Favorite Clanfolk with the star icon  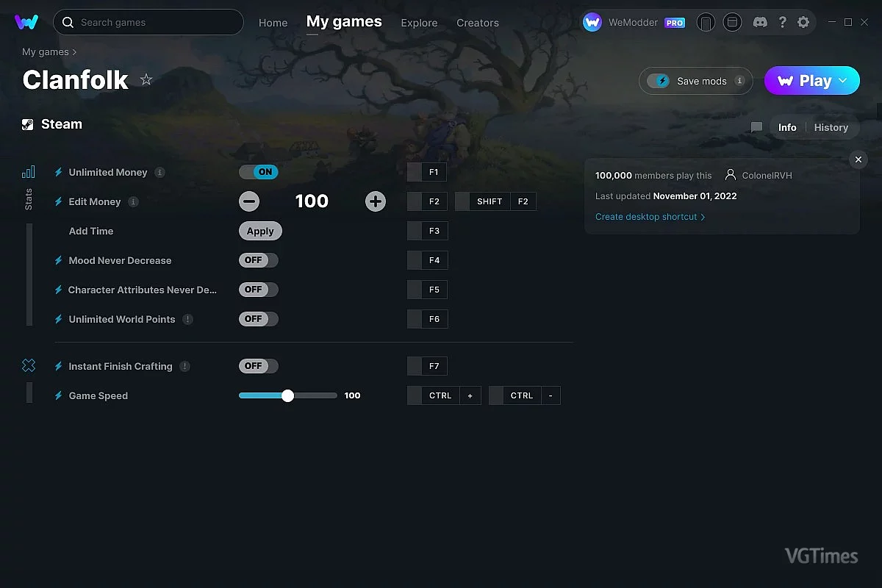(x=146, y=79)
